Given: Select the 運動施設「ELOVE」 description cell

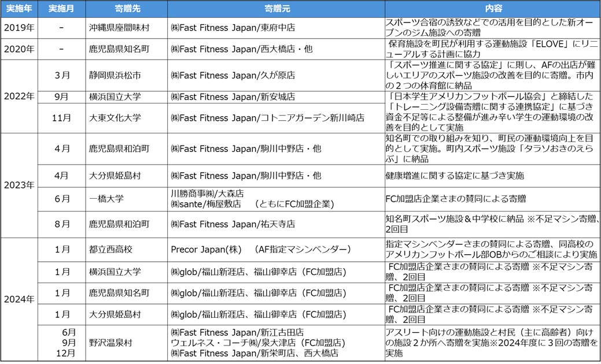Looking at the screenshot, I should [x=492, y=49].
